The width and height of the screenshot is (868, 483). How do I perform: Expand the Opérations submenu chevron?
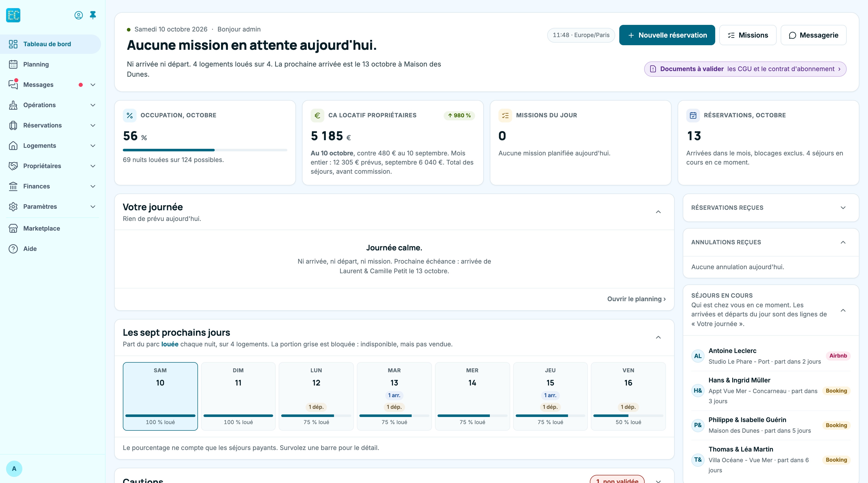(93, 105)
